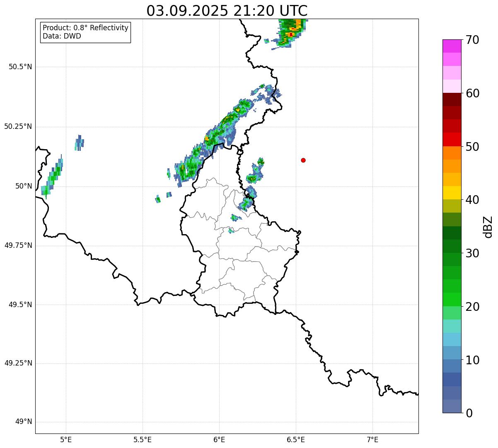
Task: Click the title "03.09.2025 21:20 UTC"
Action: pyautogui.click(x=227, y=11)
